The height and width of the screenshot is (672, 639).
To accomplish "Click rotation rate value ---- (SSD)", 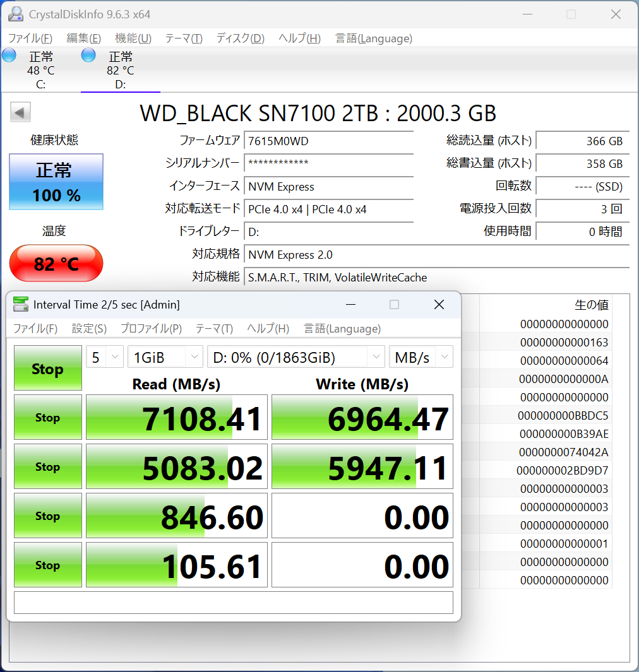I will click(x=583, y=186).
